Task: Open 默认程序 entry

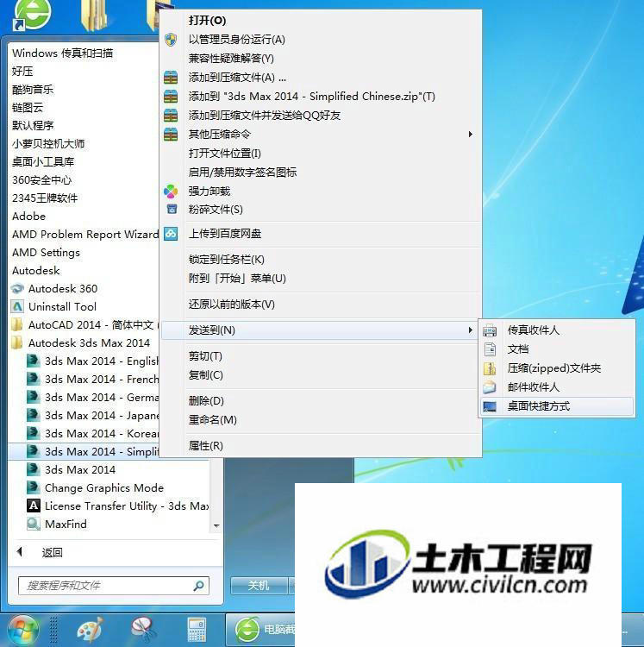Action: click(x=33, y=126)
